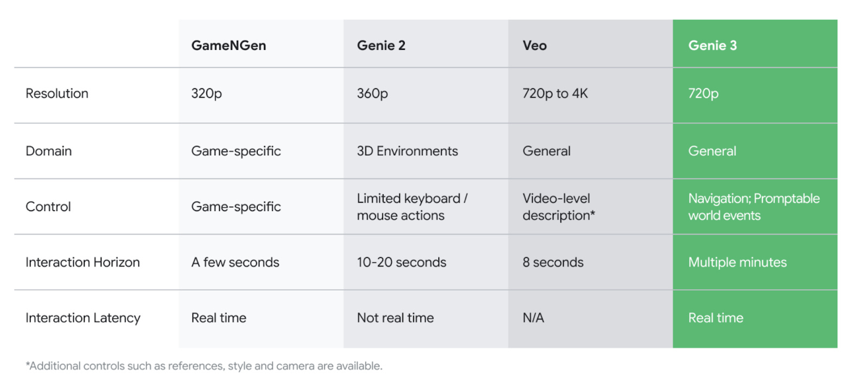
Task: Select the 360p cell under Genie 2
Action: pos(372,93)
